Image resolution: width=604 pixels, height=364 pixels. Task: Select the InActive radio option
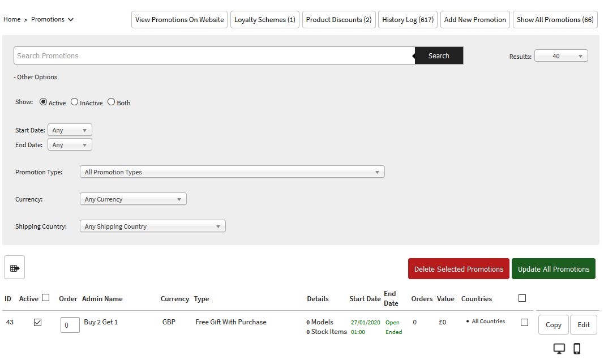pos(75,102)
